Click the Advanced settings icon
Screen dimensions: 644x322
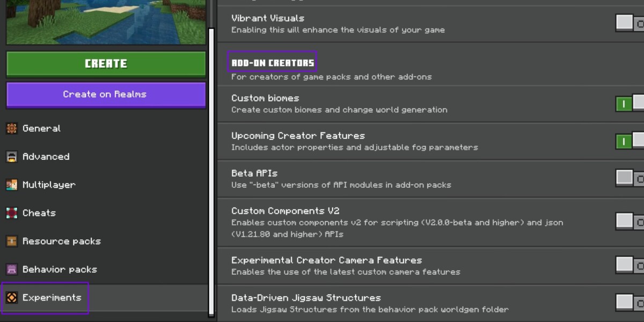(x=12, y=156)
